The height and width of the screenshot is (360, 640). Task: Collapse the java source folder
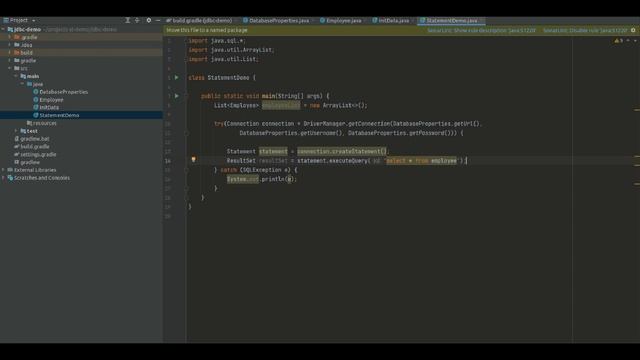[x=22, y=84]
